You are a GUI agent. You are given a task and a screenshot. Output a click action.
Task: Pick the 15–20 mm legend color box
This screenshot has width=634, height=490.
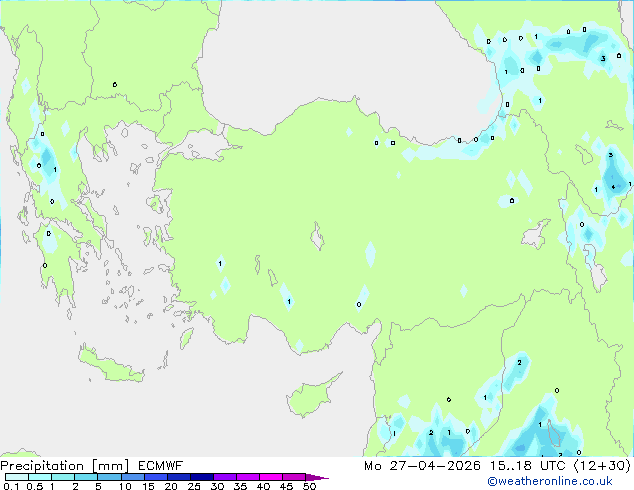click(155, 477)
